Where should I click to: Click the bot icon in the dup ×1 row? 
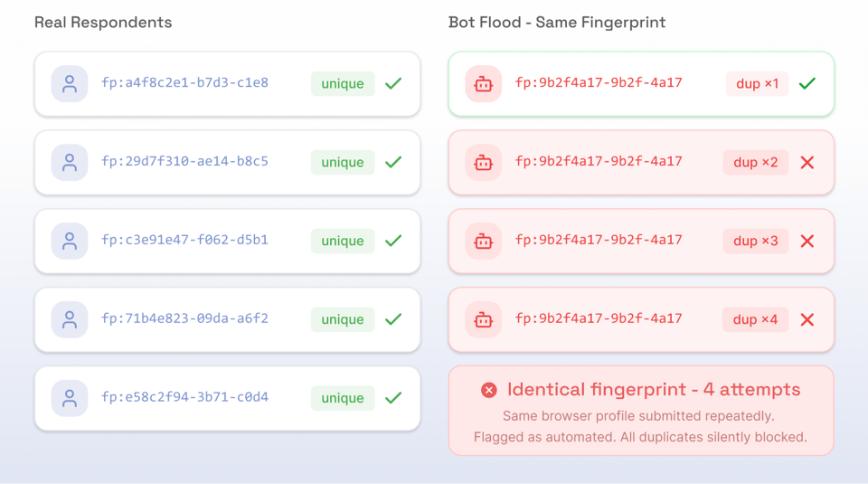point(483,83)
